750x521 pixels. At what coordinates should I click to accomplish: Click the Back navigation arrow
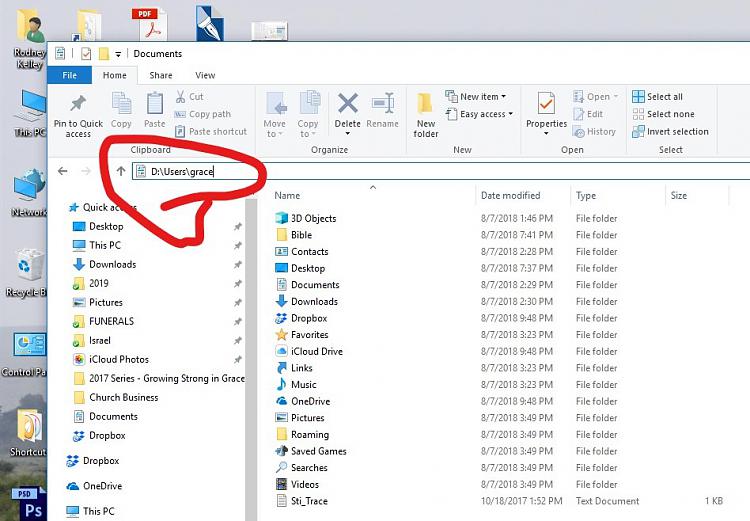click(63, 171)
